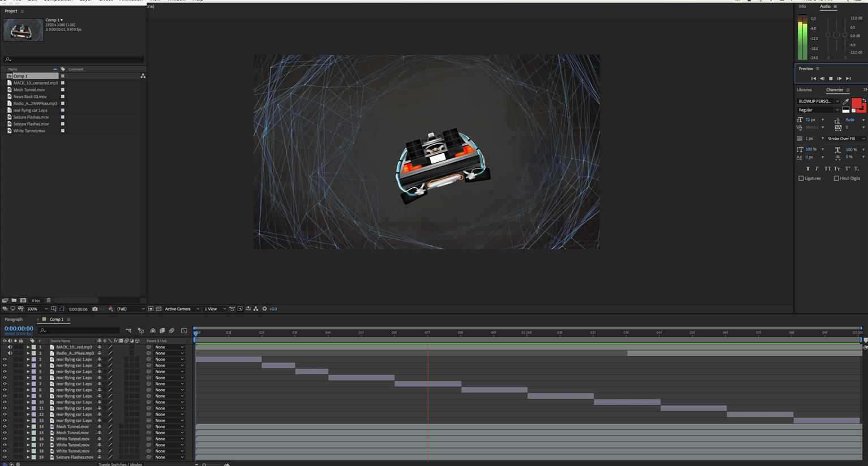Hide layer 16 White Tunnel.mov
The width and height of the screenshot is (868, 466).
pyautogui.click(x=5, y=439)
